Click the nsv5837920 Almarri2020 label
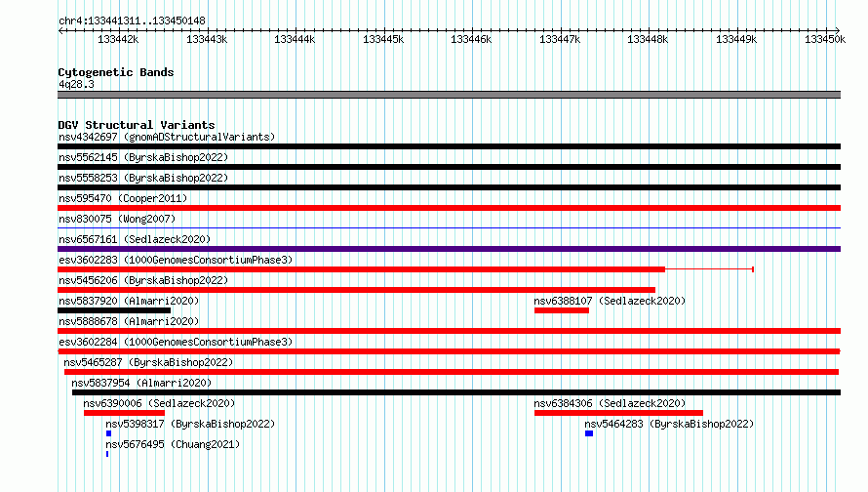 click(x=129, y=301)
